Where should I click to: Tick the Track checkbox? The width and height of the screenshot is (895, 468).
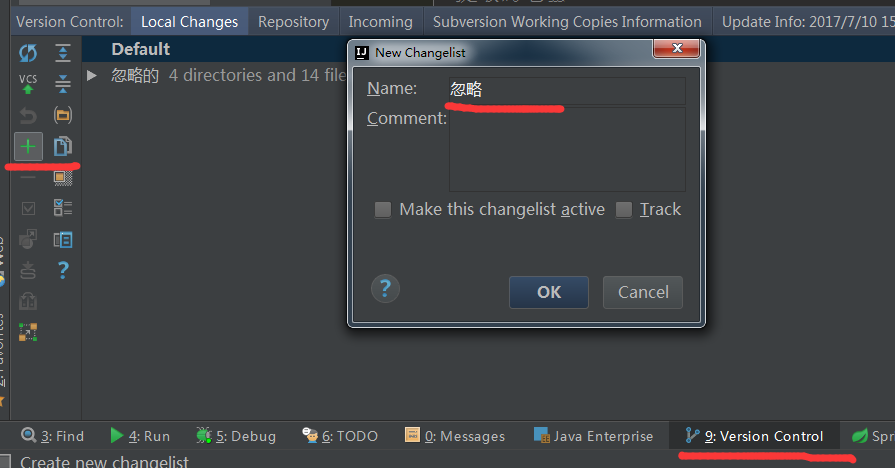tap(624, 209)
